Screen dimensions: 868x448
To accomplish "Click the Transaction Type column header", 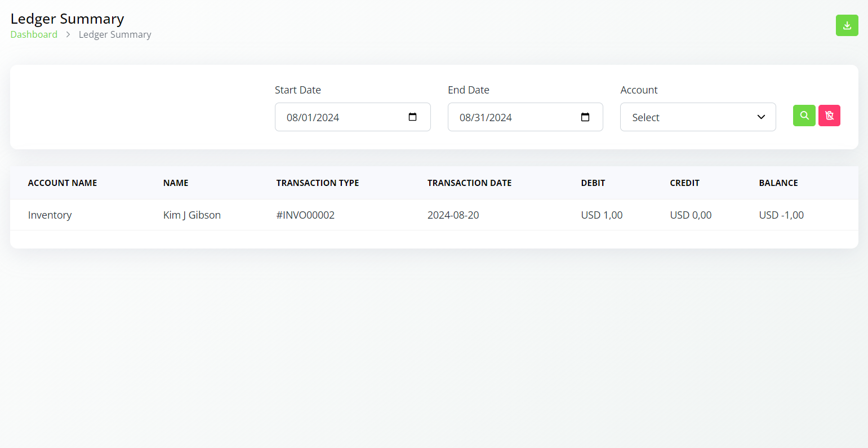I will point(318,183).
